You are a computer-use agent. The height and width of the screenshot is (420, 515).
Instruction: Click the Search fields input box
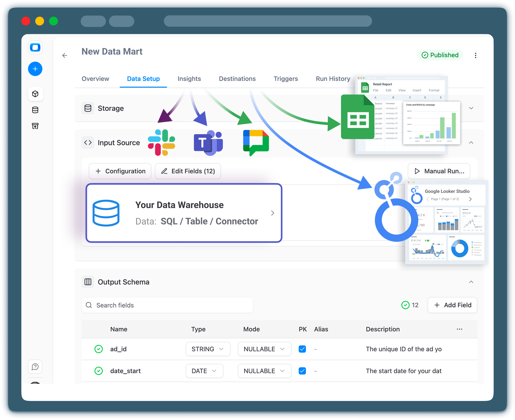(x=167, y=305)
